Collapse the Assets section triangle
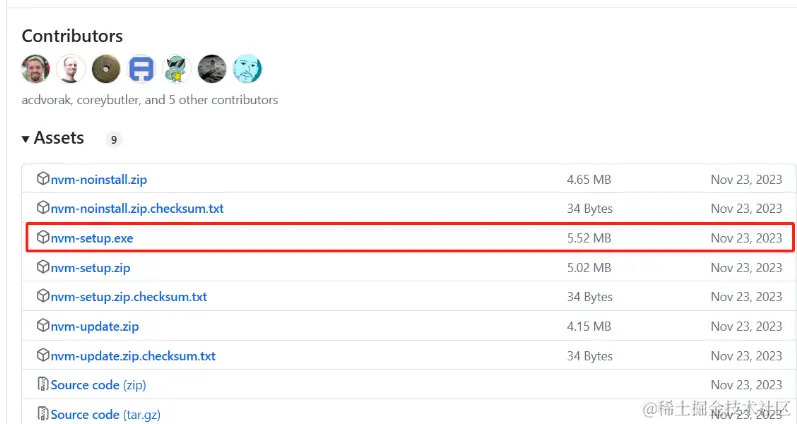The image size is (797, 424). (26, 139)
